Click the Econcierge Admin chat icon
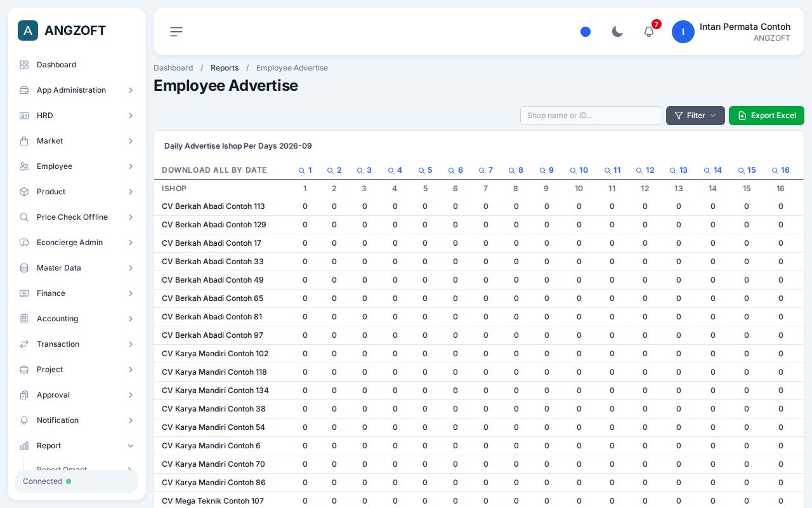This screenshot has width=812, height=508. tap(24, 243)
